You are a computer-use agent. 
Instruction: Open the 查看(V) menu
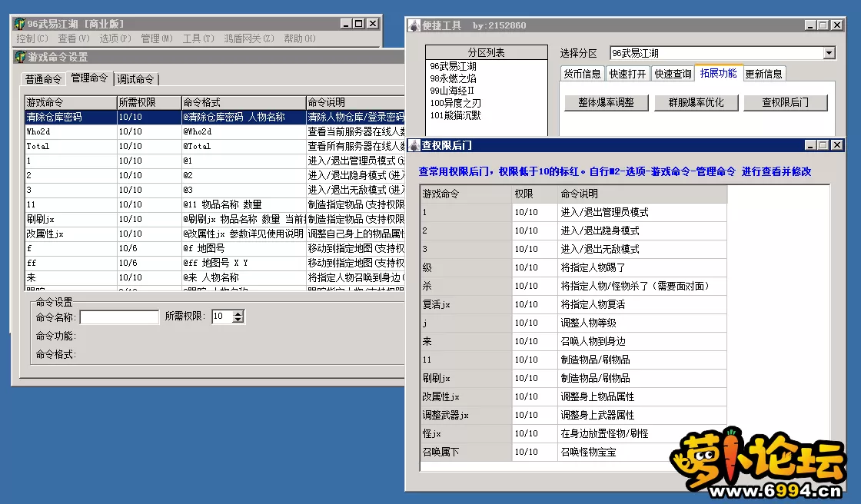pyautogui.click(x=74, y=38)
